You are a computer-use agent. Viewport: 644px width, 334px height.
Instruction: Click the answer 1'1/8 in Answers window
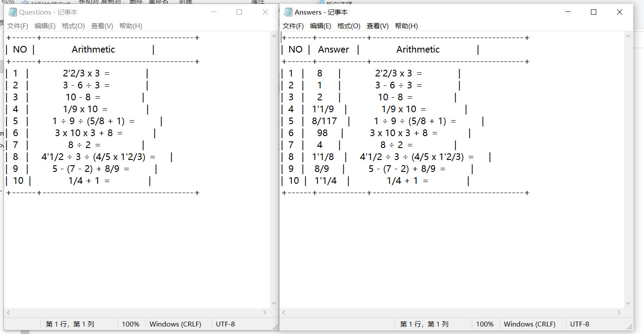[323, 157]
